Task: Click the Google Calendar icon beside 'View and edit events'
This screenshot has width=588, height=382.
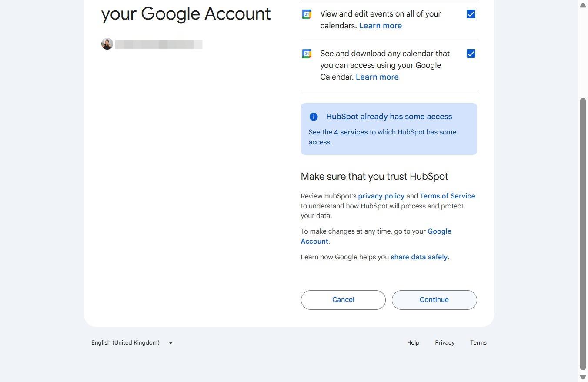Action: point(307,14)
